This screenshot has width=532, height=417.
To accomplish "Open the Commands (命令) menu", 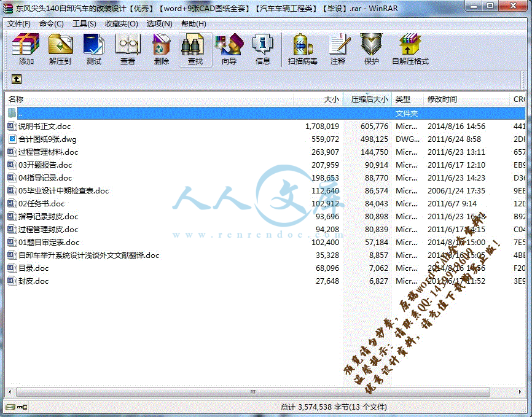I will pyautogui.click(x=51, y=24).
